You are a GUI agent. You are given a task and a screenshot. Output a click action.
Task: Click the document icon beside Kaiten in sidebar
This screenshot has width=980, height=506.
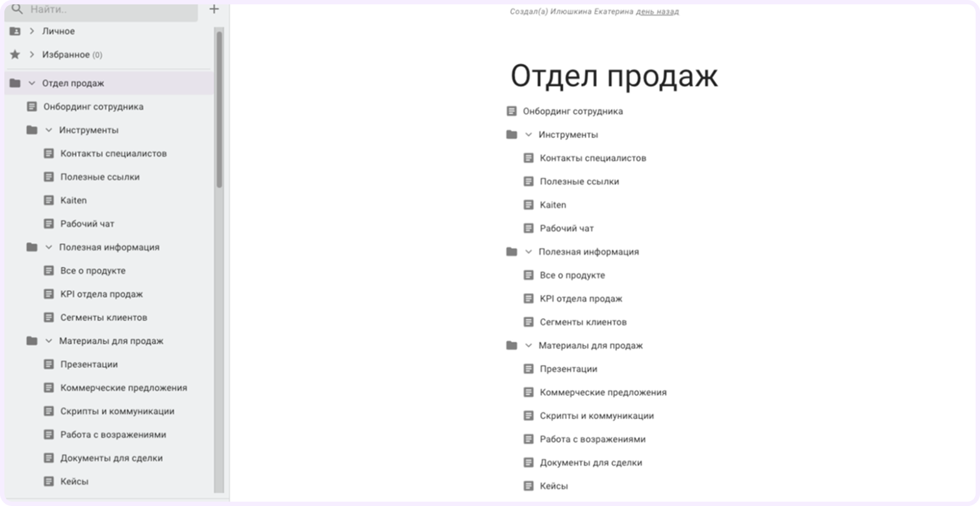point(49,201)
